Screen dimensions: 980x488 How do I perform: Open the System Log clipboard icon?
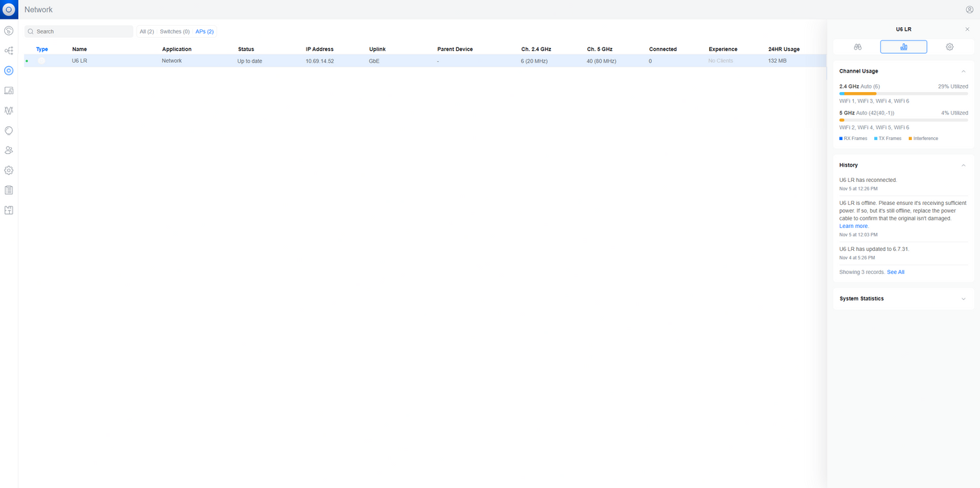tap(9, 190)
